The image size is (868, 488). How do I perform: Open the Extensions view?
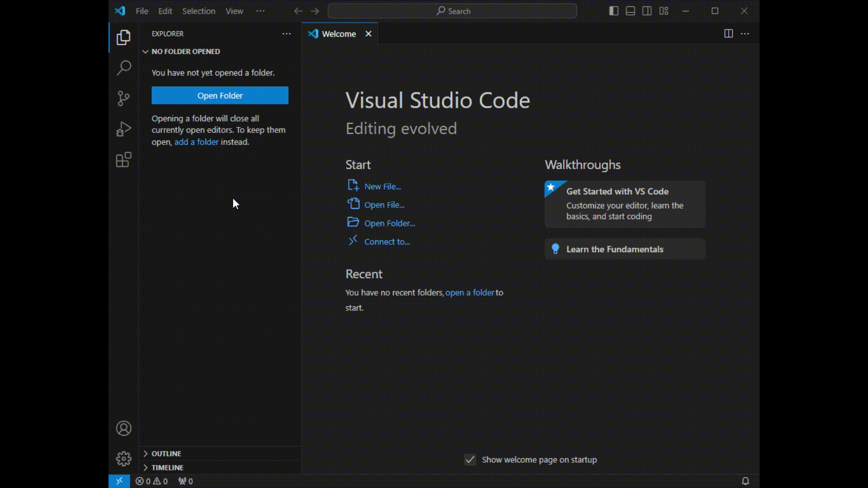(x=123, y=160)
